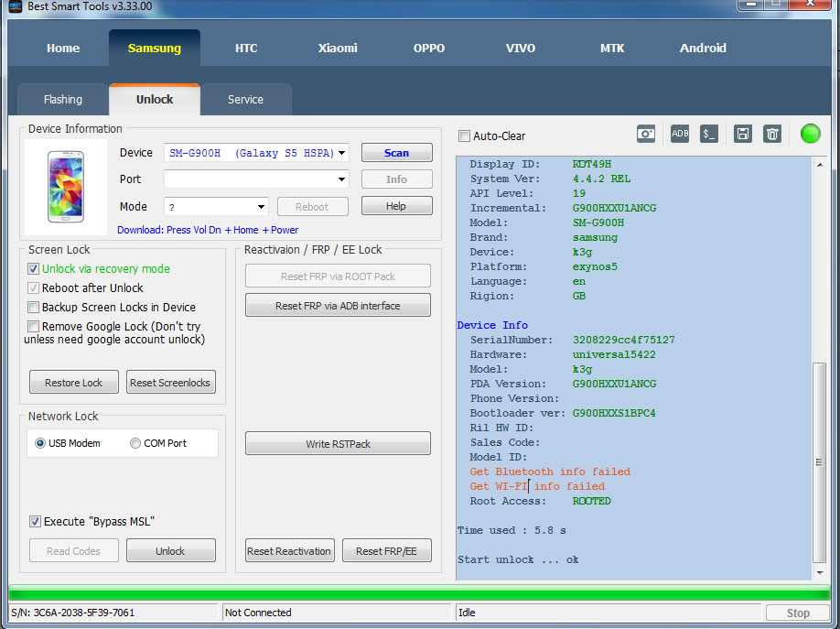Open the Android tab

coord(703,49)
